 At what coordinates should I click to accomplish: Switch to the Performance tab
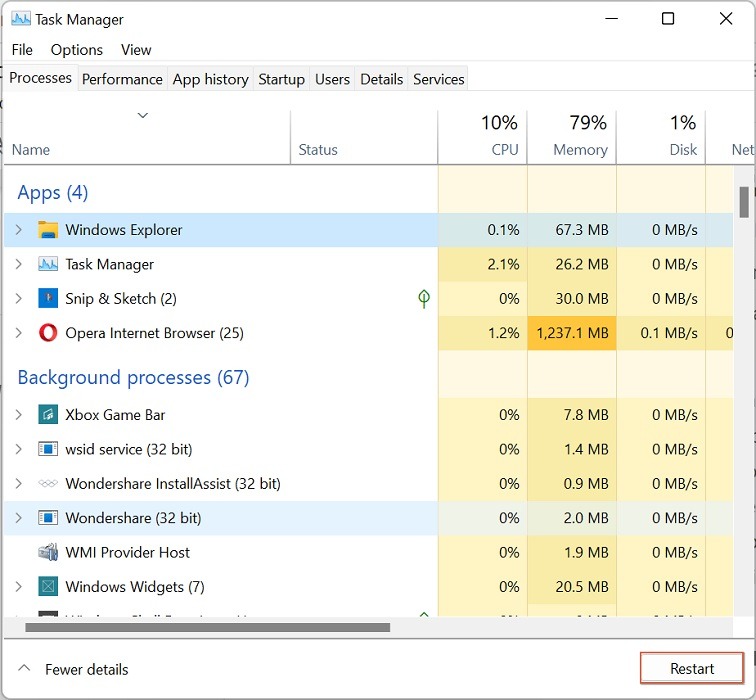pos(122,79)
